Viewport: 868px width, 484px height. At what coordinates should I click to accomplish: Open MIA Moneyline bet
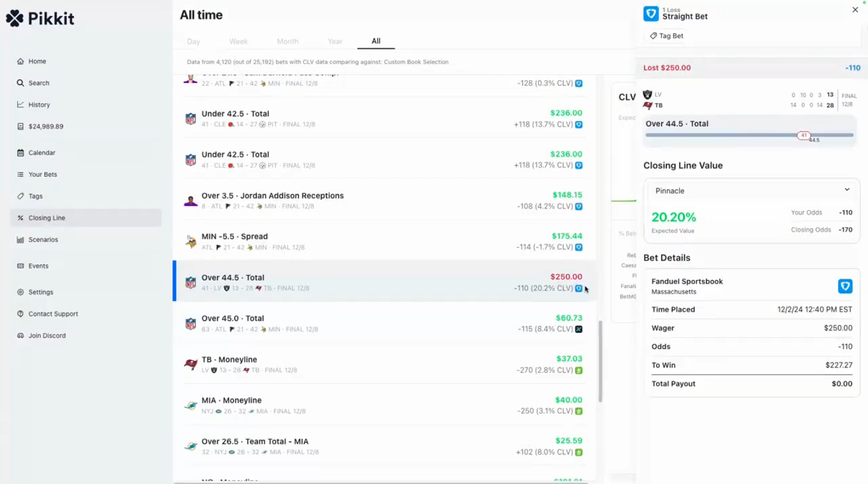tap(386, 405)
